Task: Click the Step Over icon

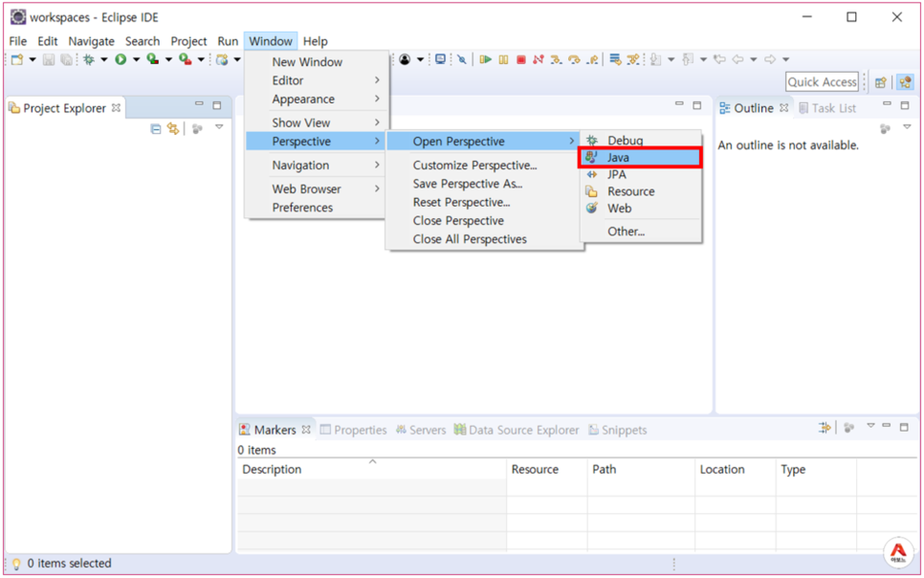Action: (574, 59)
